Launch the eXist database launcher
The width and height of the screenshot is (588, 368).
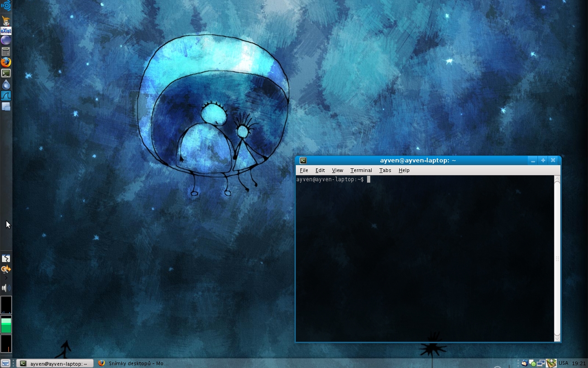point(6,31)
